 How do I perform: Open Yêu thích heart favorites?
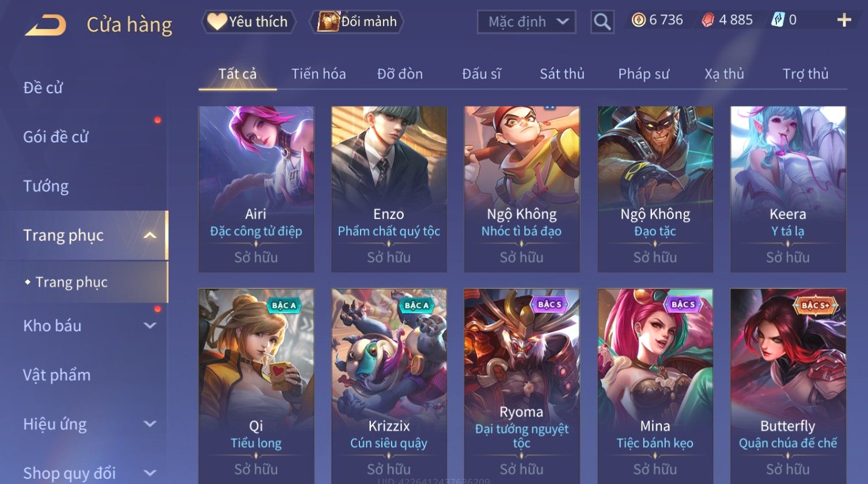point(248,22)
